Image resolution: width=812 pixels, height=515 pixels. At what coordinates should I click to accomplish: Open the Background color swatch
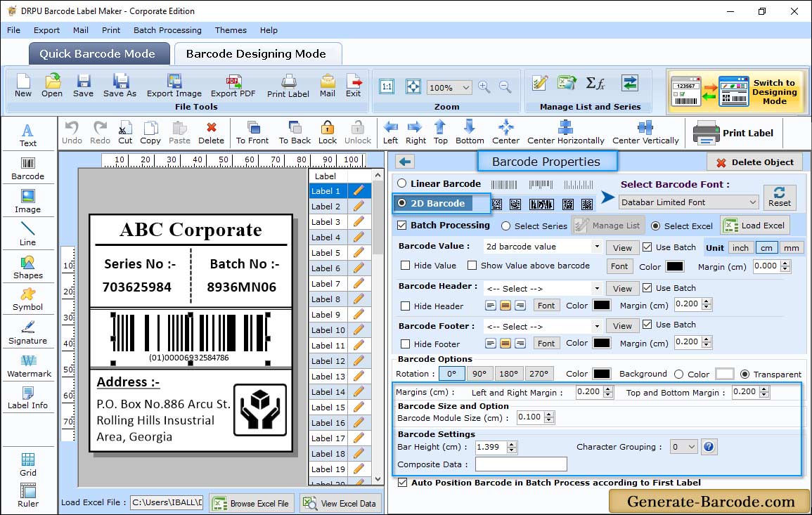[725, 374]
